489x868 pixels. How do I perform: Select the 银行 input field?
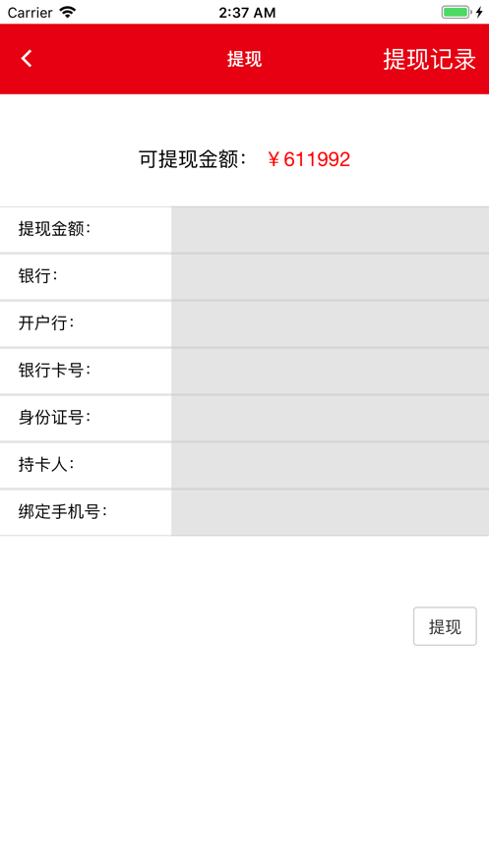point(330,277)
